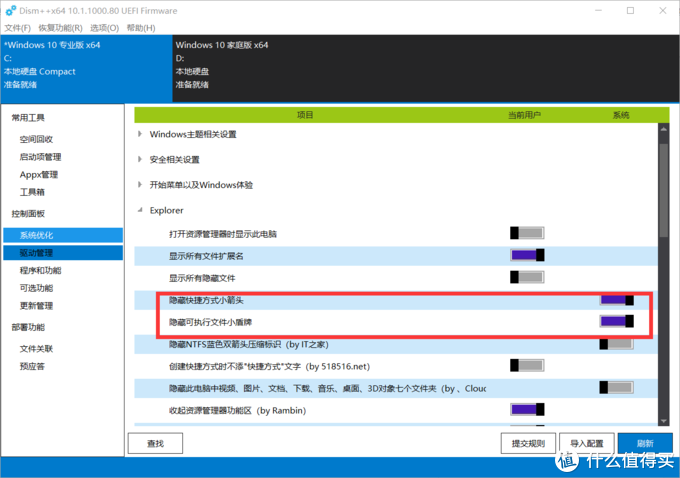Screen dimensions: 680x478
Task: Open the 文件(F) menu
Action: (x=17, y=28)
